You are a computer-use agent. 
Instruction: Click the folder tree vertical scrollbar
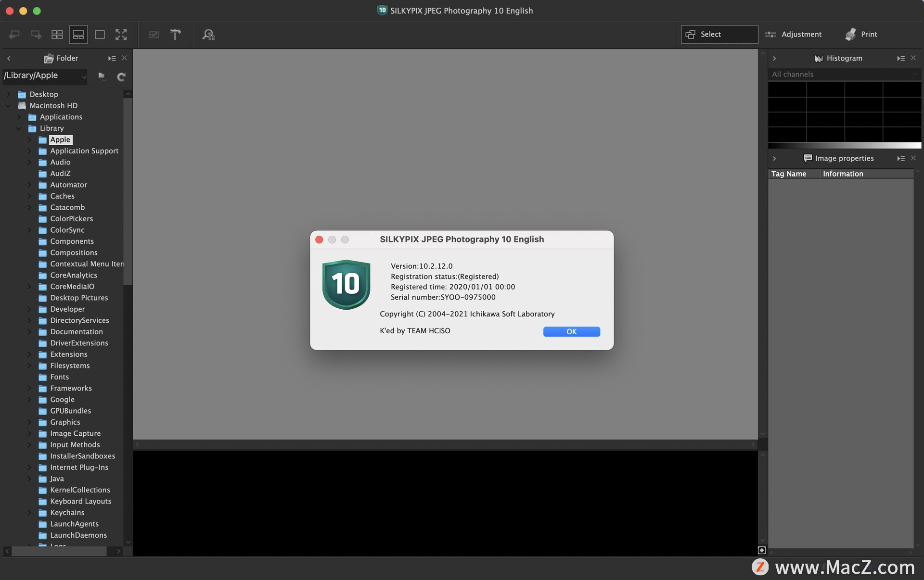tap(128, 191)
